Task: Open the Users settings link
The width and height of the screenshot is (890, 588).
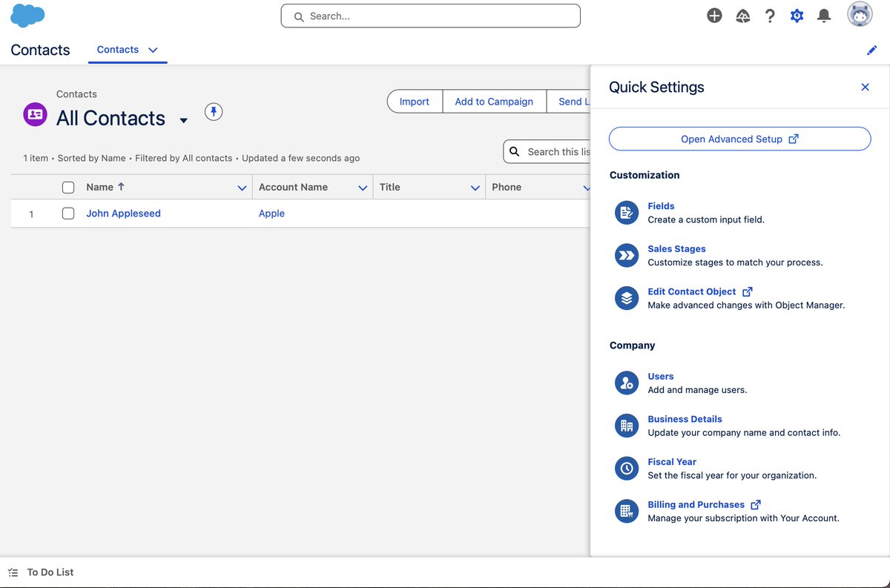Action: [661, 376]
